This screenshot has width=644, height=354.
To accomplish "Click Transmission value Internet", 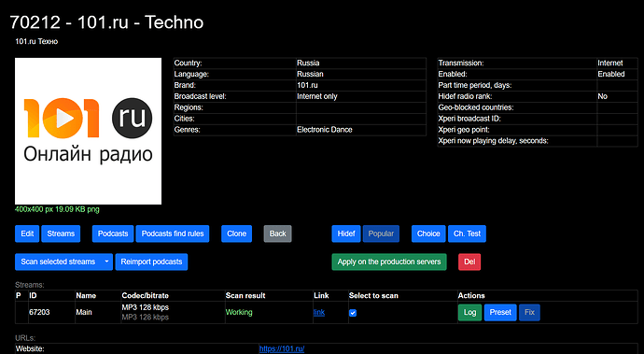I will click(x=610, y=63).
